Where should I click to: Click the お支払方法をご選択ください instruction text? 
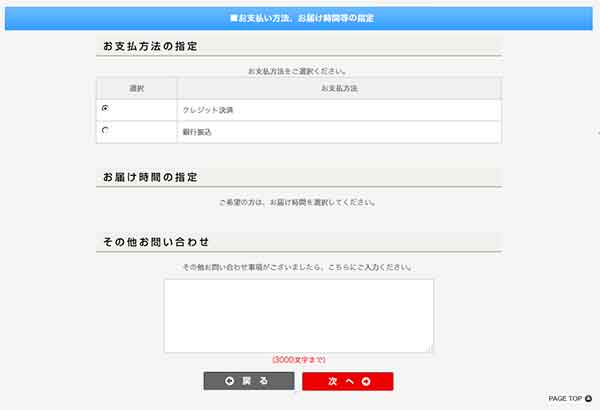tap(298, 71)
